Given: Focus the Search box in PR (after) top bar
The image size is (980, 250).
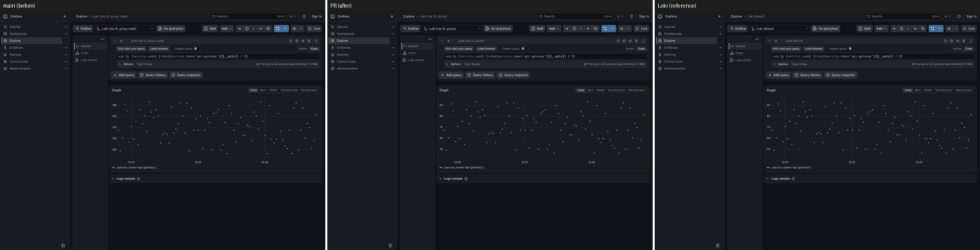Looking at the screenshot, I should point(575,16).
